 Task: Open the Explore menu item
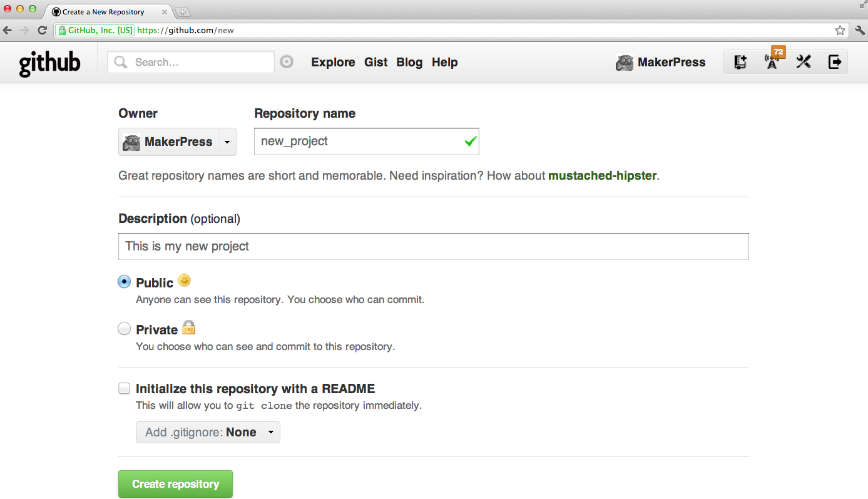(333, 62)
